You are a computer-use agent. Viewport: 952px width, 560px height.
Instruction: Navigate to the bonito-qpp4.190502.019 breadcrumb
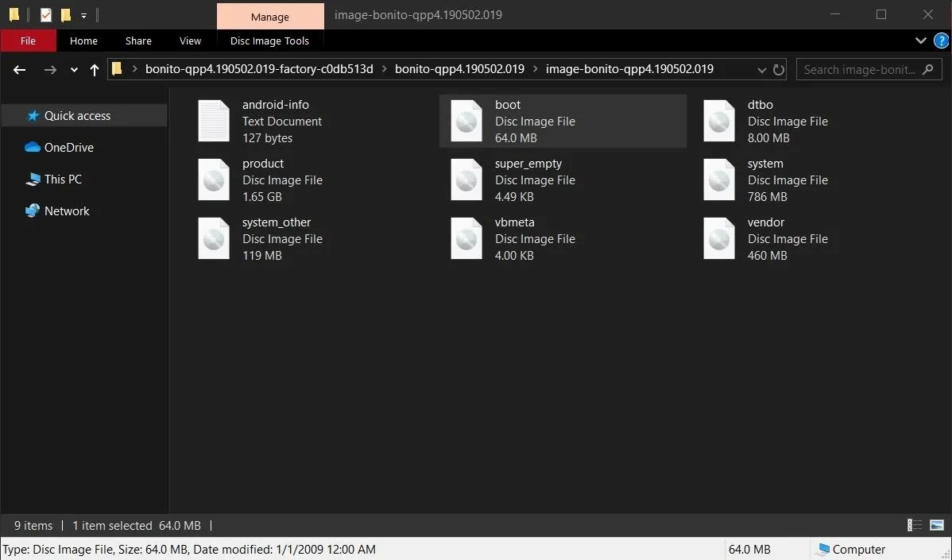459,69
